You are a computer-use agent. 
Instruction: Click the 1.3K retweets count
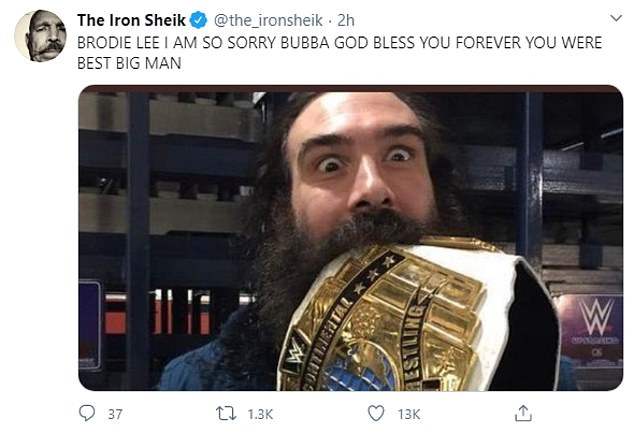260,414
